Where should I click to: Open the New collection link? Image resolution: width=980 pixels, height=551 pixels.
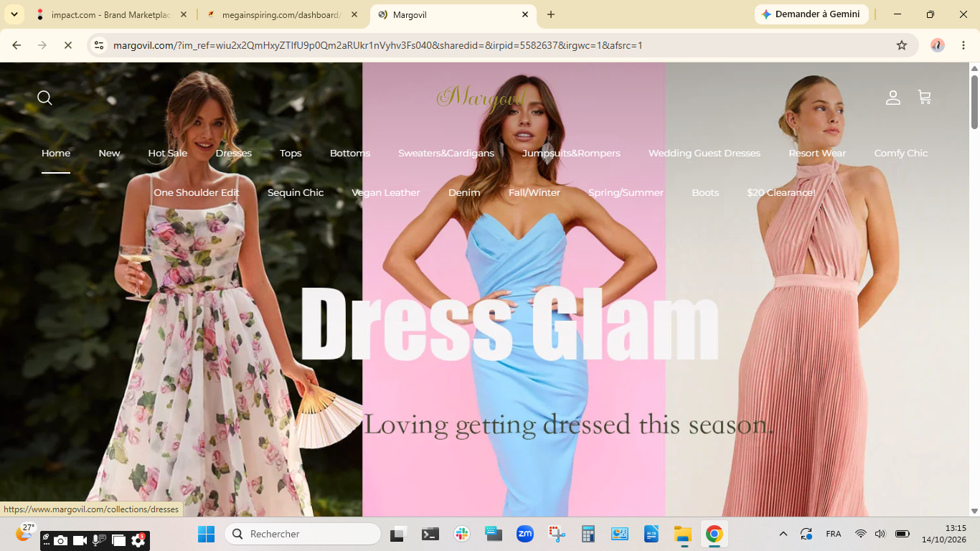tap(109, 154)
